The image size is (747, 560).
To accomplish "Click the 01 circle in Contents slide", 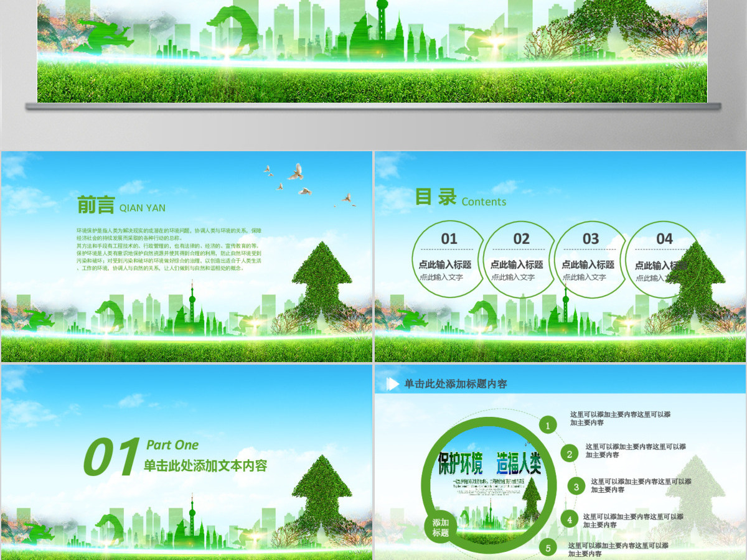I will (x=448, y=258).
